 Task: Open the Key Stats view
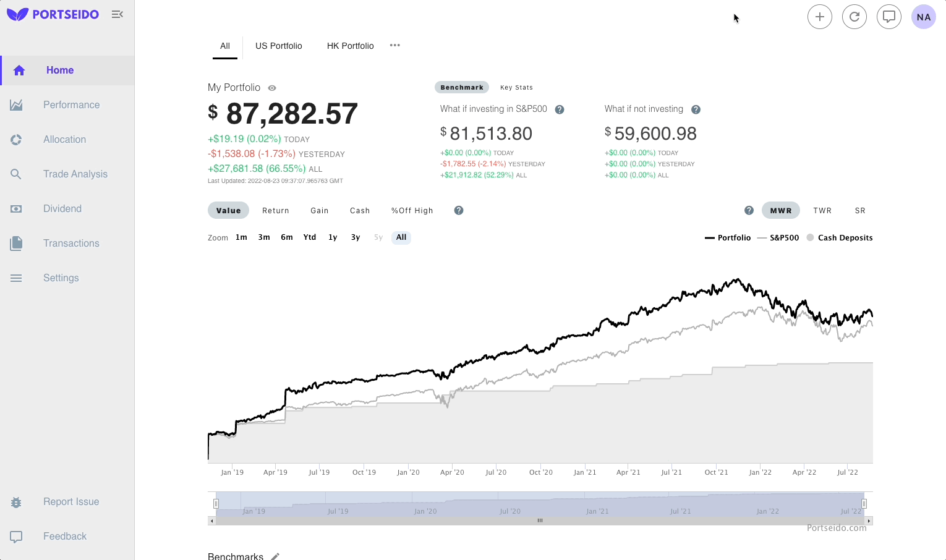(x=517, y=87)
